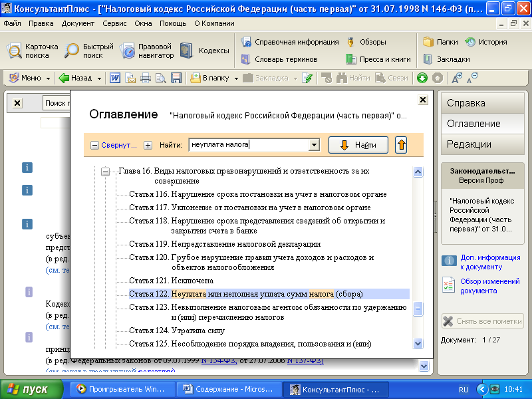Open Правовой навигатор
The height and width of the screenshot is (399, 532).
[x=146, y=51]
